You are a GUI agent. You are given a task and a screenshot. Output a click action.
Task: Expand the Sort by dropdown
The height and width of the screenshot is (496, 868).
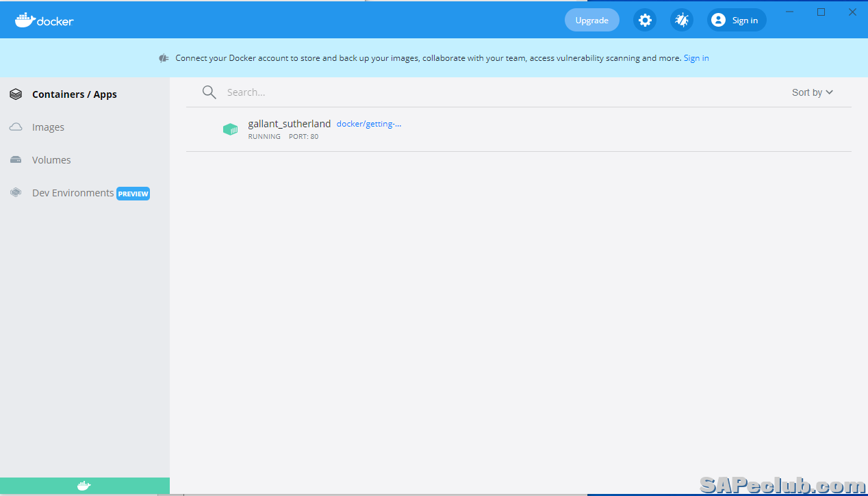pos(813,92)
